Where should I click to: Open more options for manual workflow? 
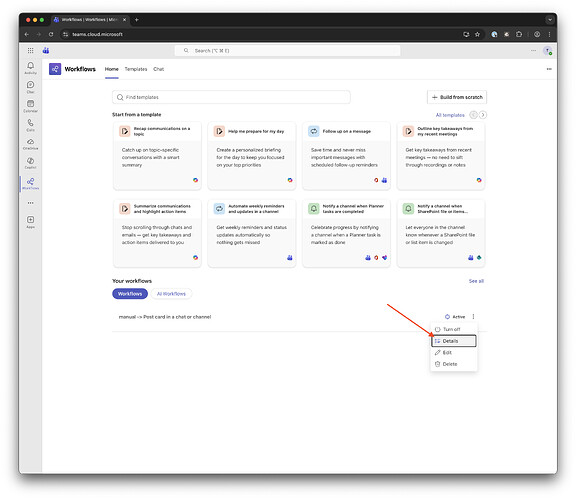(x=473, y=316)
